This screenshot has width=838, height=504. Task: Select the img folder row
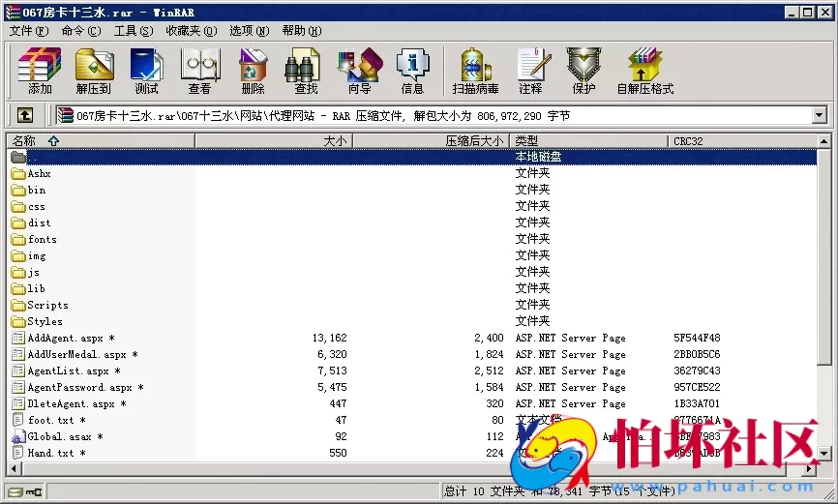click(411, 256)
